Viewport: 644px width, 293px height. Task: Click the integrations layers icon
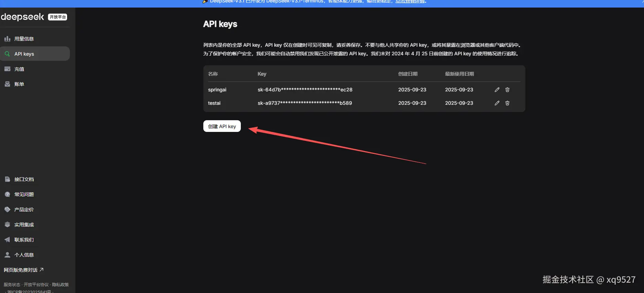[x=7, y=225]
